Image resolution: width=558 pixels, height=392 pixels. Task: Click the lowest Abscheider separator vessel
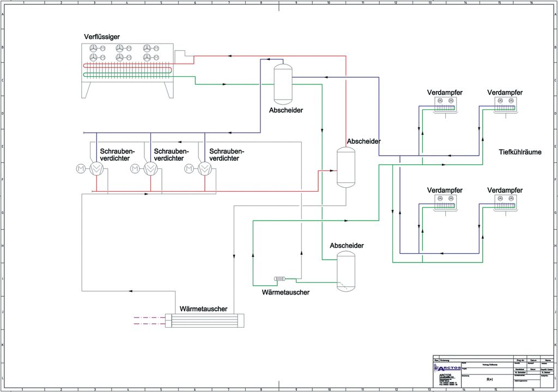click(345, 271)
